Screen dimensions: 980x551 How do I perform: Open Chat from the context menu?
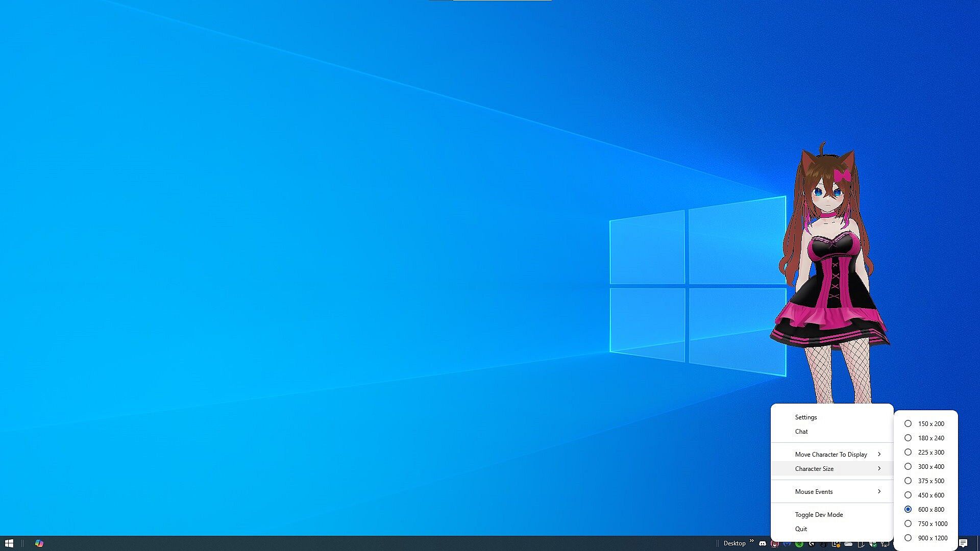801,432
